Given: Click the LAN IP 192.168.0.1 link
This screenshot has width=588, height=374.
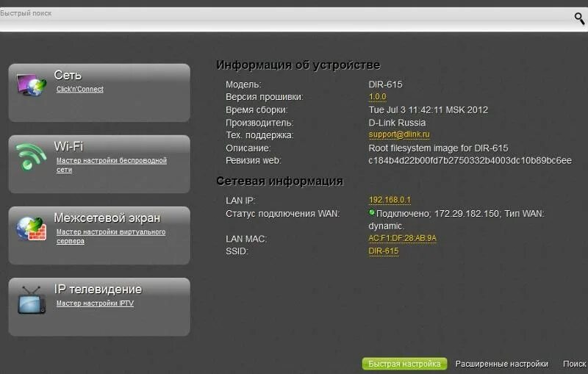Looking at the screenshot, I should (390, 200).
